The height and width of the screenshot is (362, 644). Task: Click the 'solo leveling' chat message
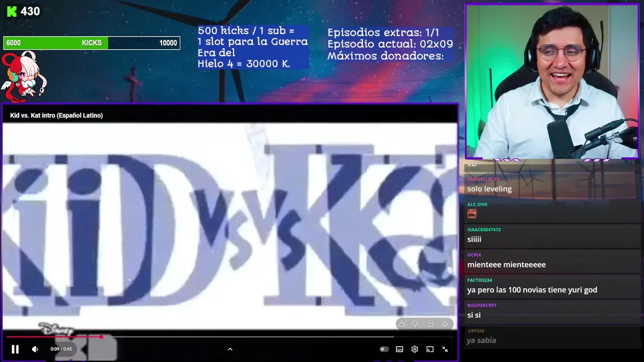tap(490, 189)
